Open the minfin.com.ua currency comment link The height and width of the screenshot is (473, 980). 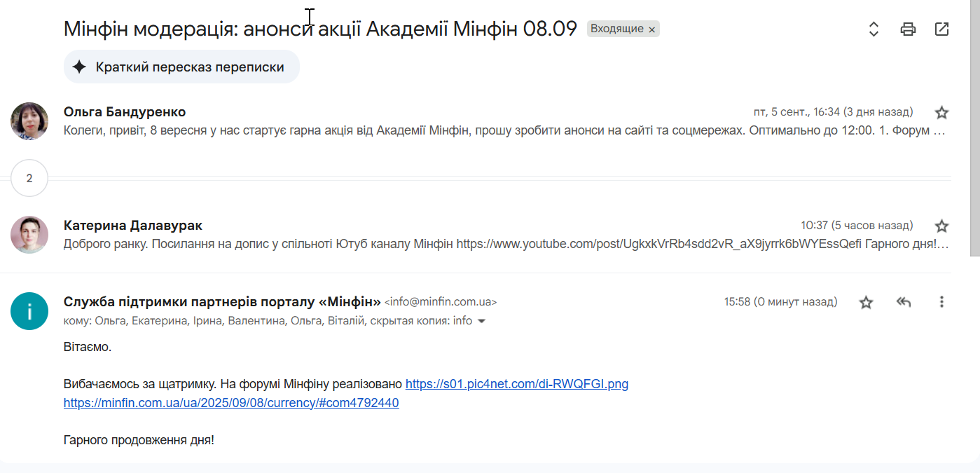click(231, 403)
